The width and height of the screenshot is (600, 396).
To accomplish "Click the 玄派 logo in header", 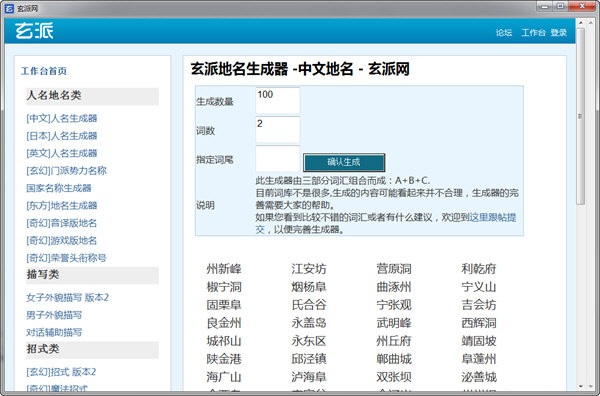I will coord(34,31).
